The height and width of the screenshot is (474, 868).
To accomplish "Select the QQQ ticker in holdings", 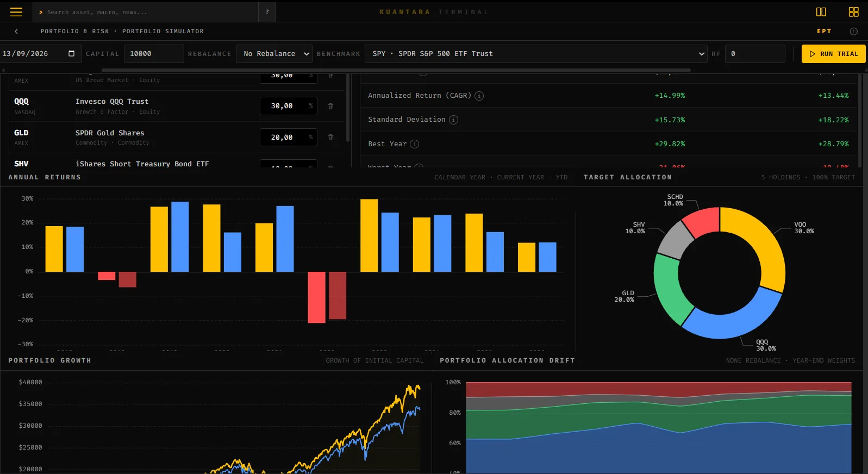I will point(22,102).
